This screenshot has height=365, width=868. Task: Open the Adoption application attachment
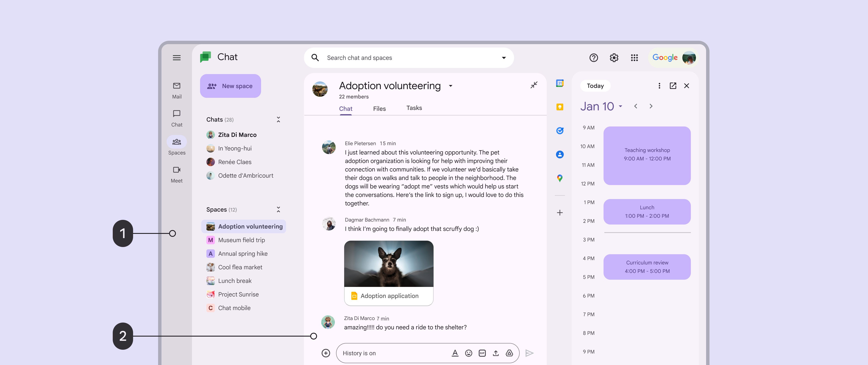[389, 296]
